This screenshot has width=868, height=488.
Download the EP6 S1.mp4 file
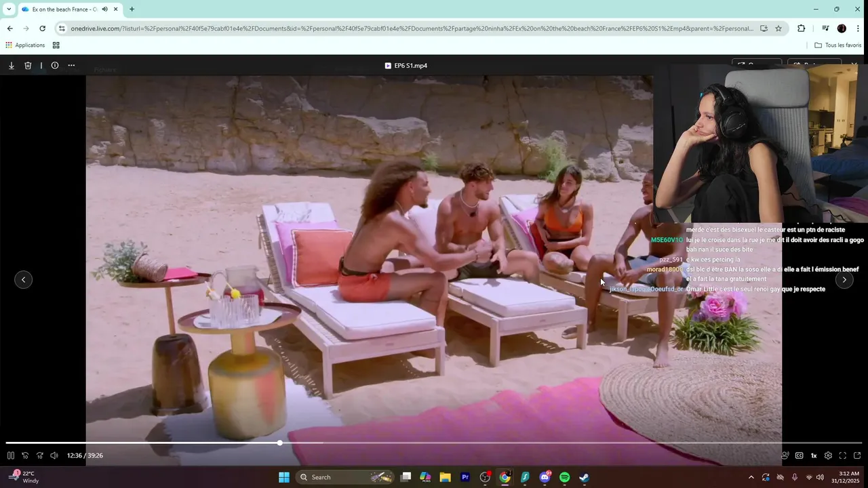click(x=12, y=66)
